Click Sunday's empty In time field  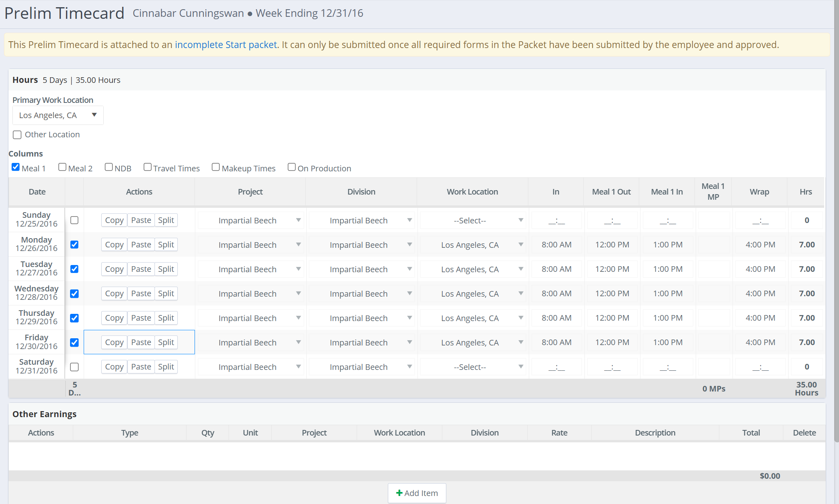[556, 221]
